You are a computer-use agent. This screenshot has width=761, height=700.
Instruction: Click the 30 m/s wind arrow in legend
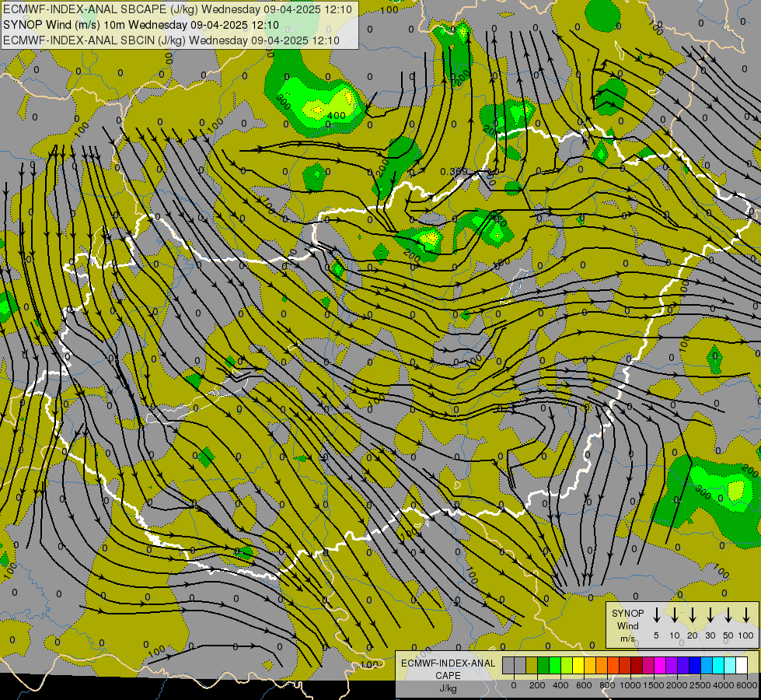click(x=710, y=614)
